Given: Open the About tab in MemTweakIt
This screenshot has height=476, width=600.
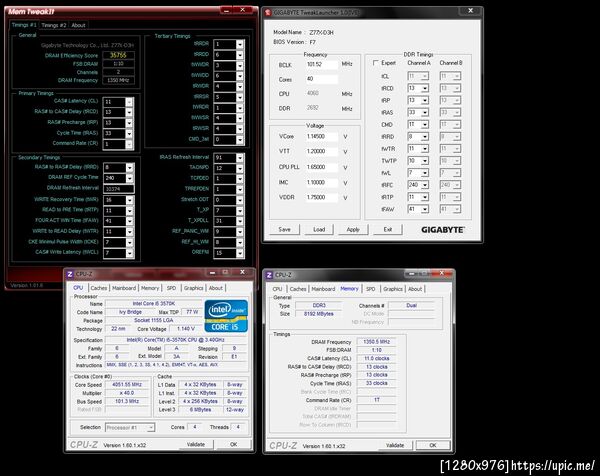Looking at the screenshot, I should (78, 25).
